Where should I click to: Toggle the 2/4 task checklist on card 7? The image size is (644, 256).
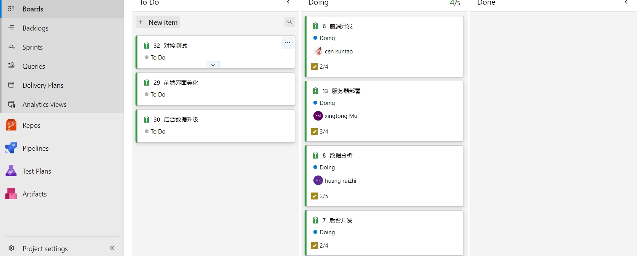point(320,245)
